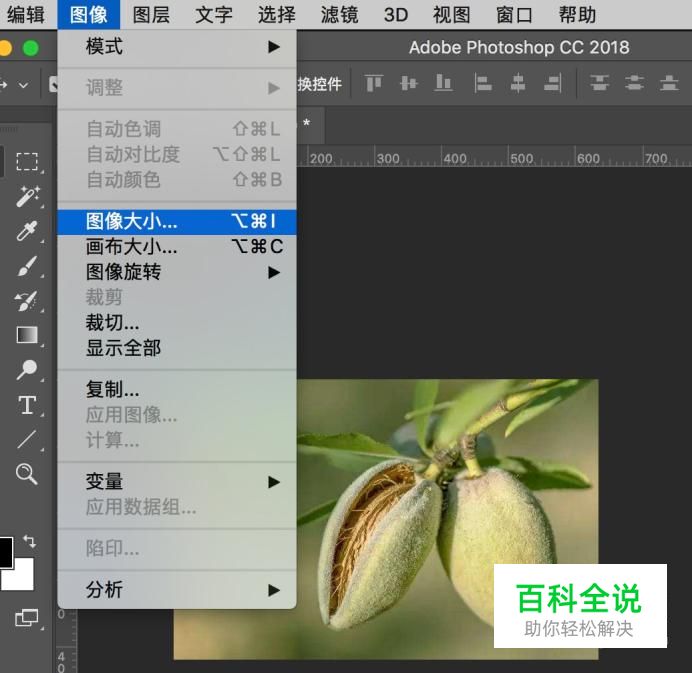692x673 pixels.
Task: Select the Brush tool
Action: click(26, 266)
